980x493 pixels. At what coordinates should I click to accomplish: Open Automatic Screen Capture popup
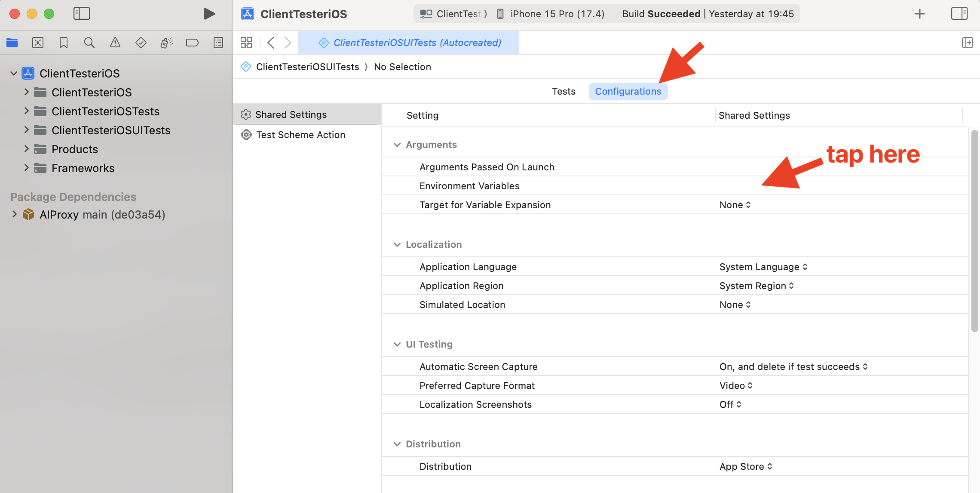click(793, 367)
